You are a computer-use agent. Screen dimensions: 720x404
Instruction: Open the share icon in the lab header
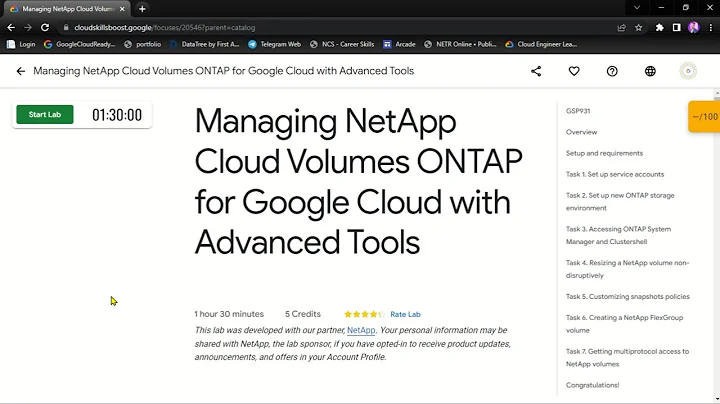(536, 71)
